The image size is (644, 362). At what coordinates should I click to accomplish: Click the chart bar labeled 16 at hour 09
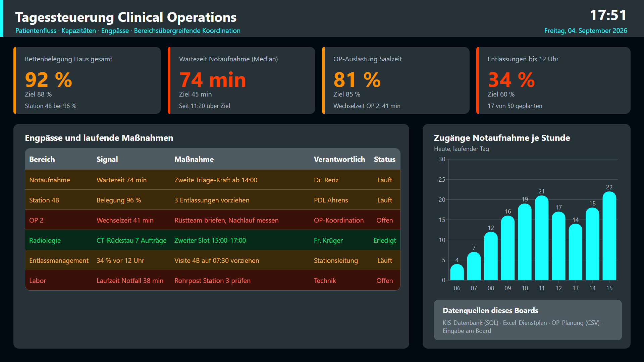coord(508,248)
